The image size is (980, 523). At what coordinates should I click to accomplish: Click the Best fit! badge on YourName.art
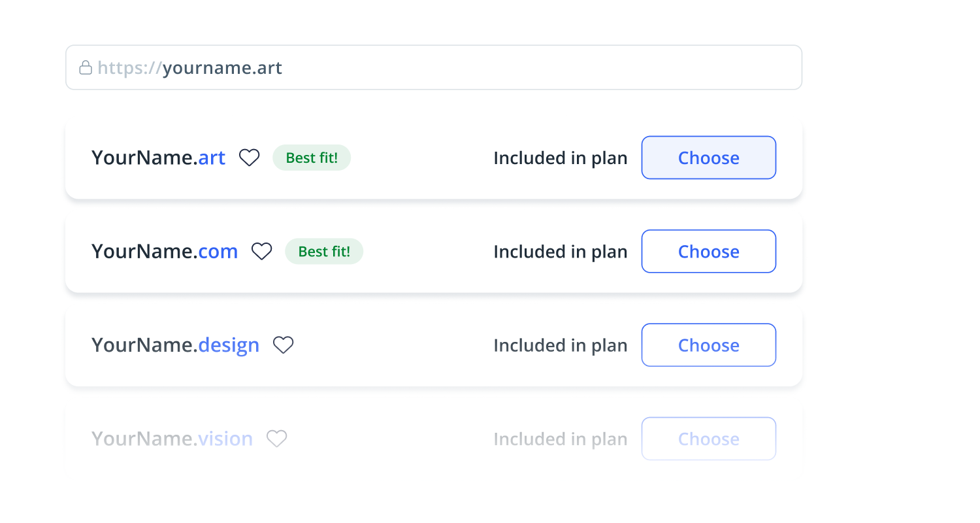pos(312,157)
